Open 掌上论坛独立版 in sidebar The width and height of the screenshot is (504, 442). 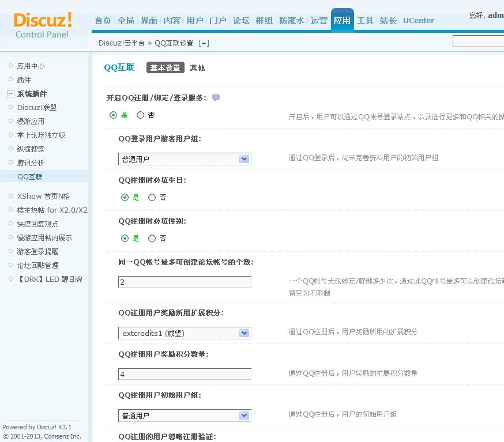[x=41, y=135]
